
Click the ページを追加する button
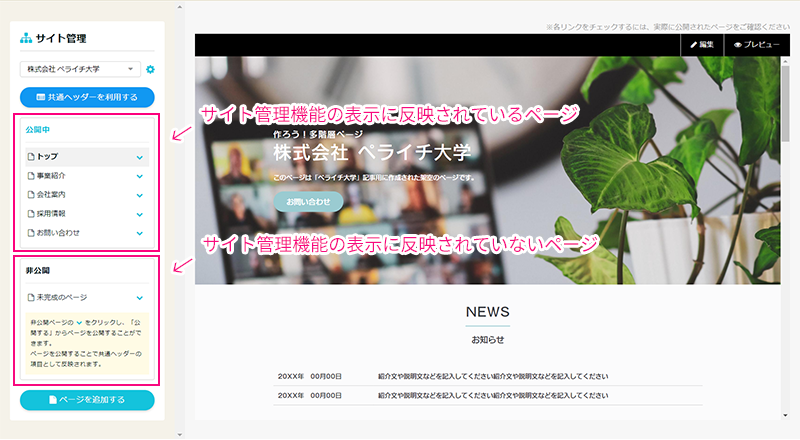coord(87,400)
